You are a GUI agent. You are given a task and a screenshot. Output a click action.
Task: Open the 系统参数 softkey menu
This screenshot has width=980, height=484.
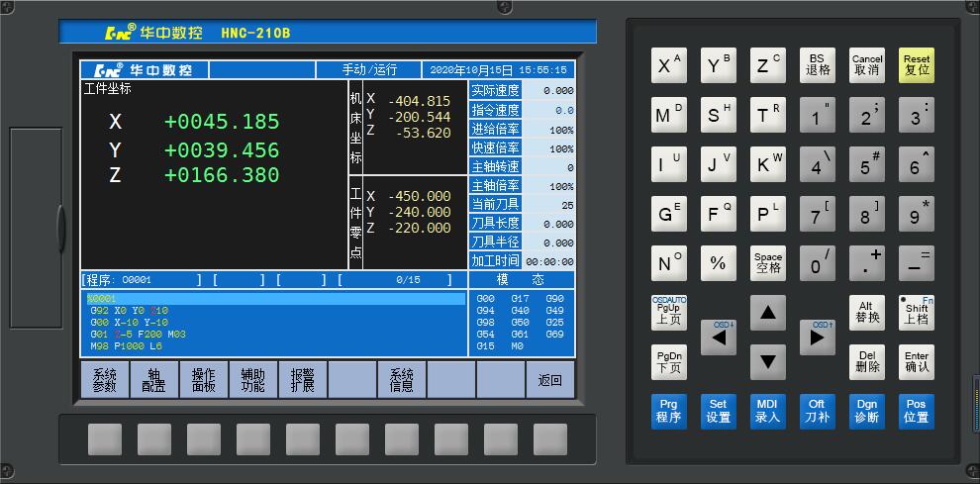coord(105,380)
